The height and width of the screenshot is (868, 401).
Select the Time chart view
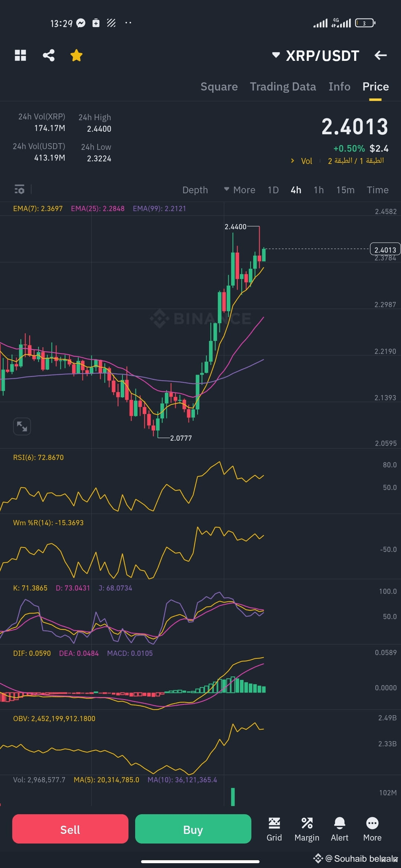[x=378, y=190]
